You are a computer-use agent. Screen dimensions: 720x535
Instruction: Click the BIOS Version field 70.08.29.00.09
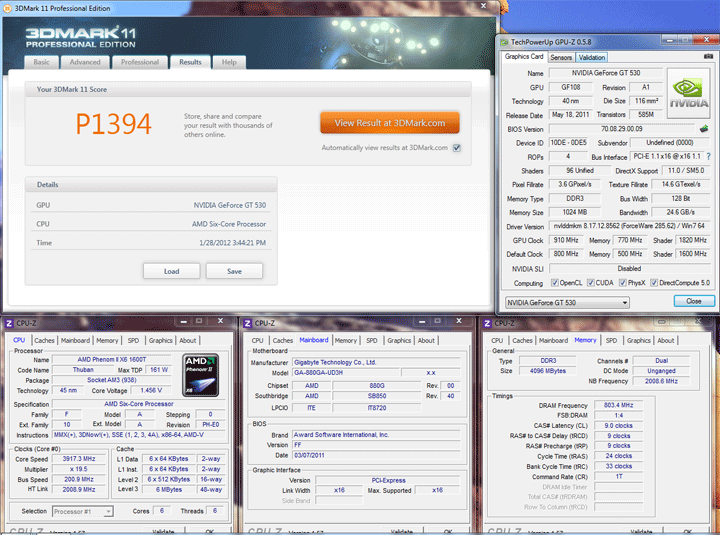622,129
